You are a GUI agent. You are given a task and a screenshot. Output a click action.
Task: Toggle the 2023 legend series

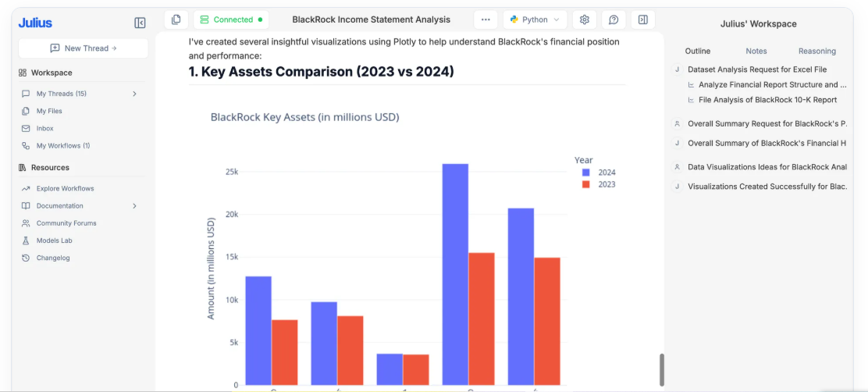coord(599,184)
